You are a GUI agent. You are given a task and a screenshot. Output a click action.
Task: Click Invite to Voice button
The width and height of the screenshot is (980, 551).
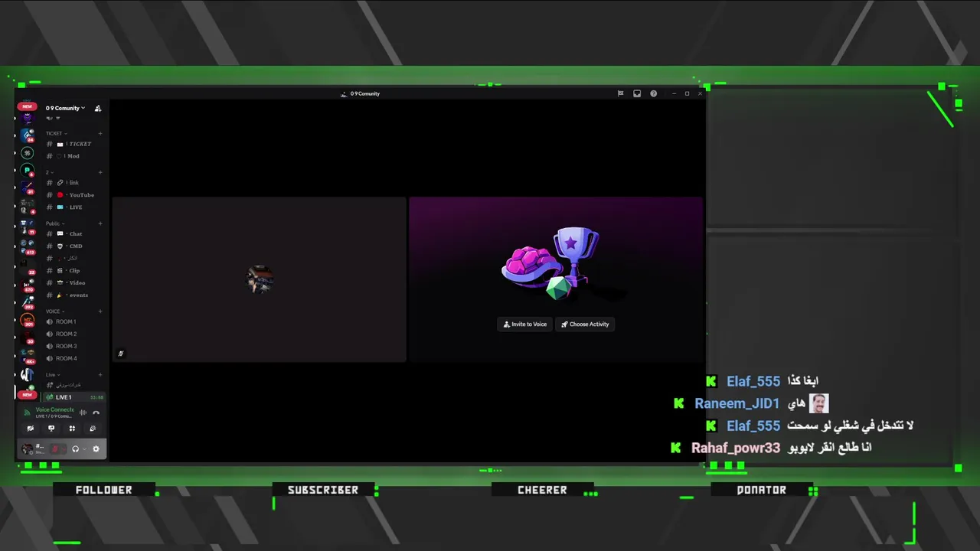[x=524, y=324]
